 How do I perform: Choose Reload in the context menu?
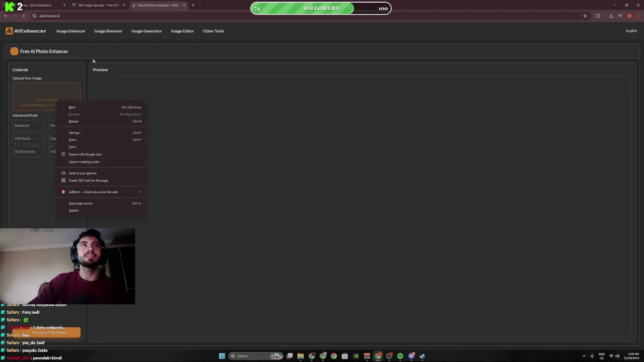(x=101, y=121)
